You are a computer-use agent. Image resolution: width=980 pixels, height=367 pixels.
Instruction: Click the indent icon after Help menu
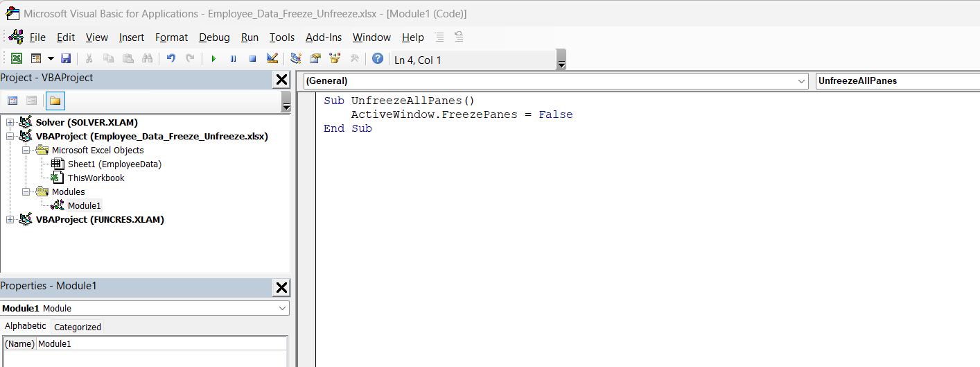click(x=439, y=37)
